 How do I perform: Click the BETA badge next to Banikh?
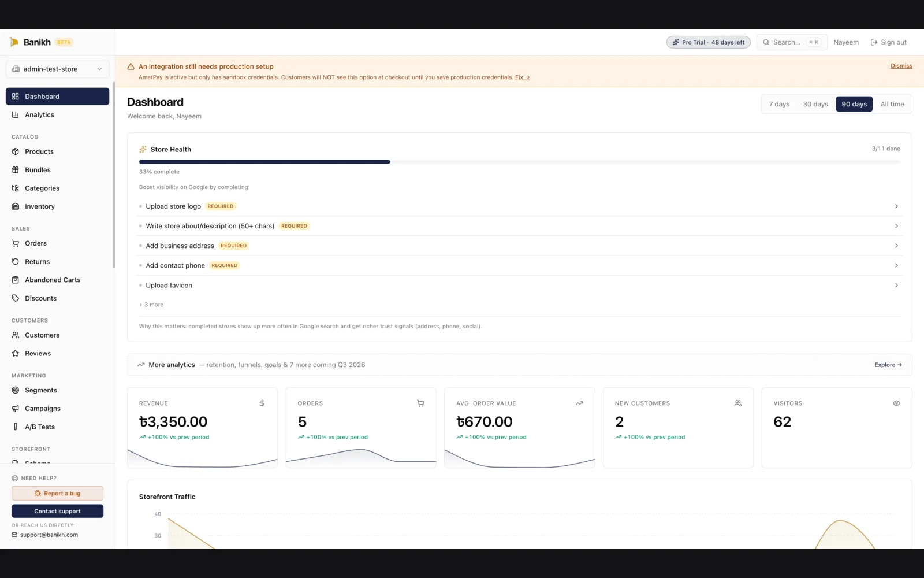point(64,42)
